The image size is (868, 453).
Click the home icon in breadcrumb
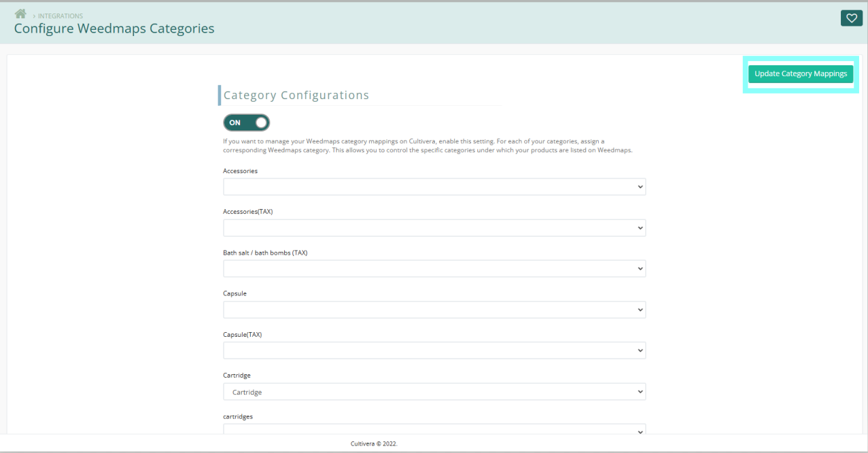click(20, 14)
